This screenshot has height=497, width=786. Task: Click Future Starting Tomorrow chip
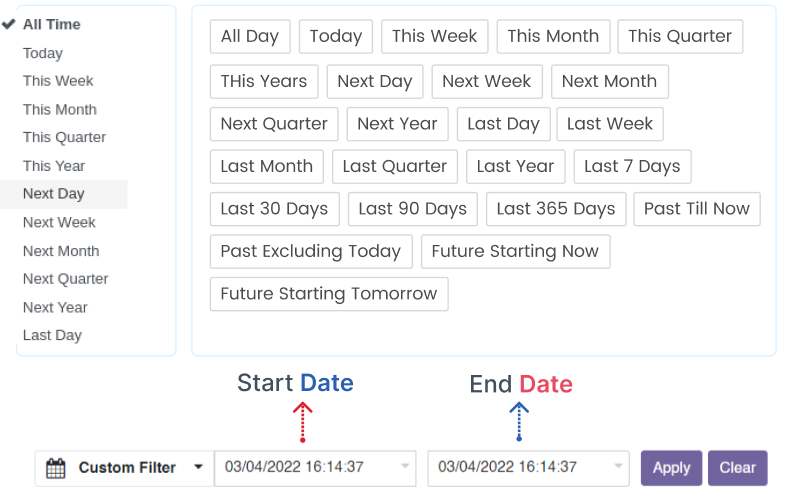point(329,294)
